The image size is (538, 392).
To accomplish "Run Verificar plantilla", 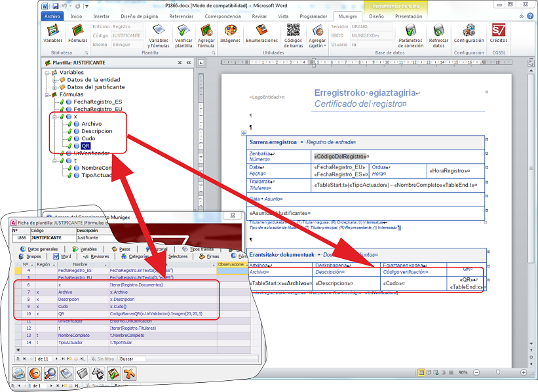I will [183, 35].
